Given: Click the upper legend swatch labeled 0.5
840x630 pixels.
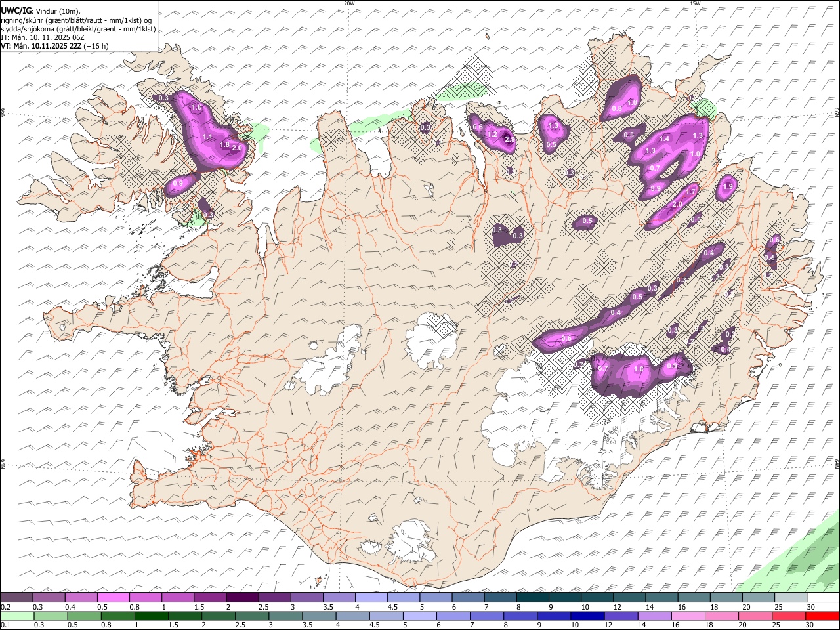Looking at the screenshot, I should pyautogui.click(x=113, y=597).
